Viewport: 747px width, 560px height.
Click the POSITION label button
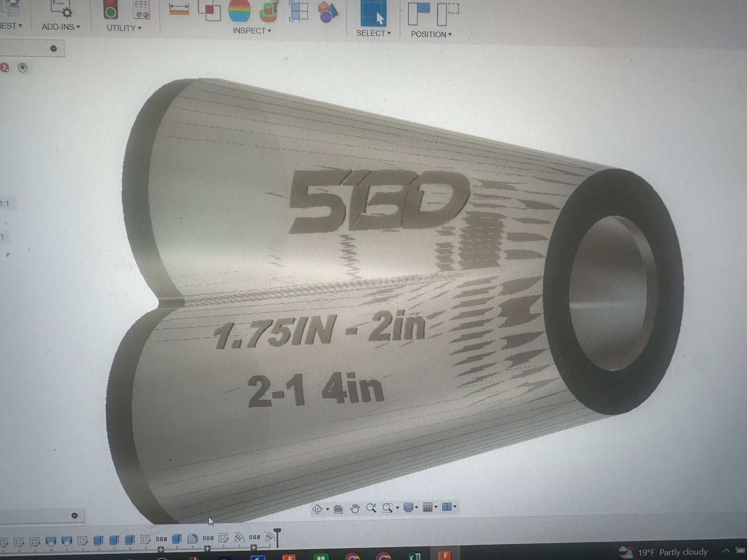click(x=431, y=34)
